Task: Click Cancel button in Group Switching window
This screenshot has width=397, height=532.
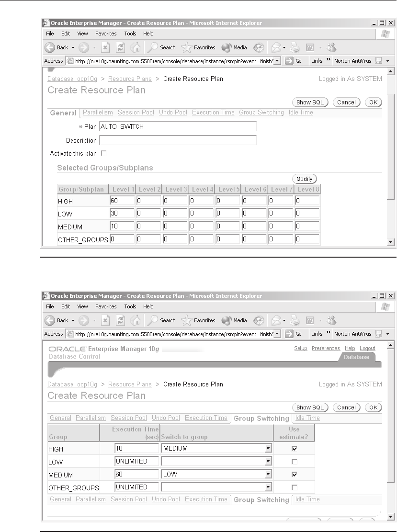Action: [x=346, y=407]
